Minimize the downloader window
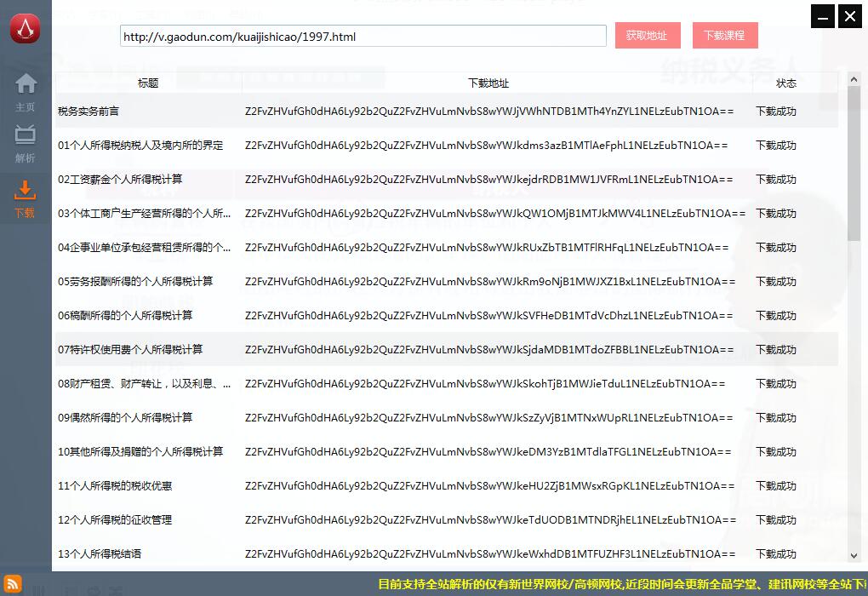 click(x=822, y=16)
